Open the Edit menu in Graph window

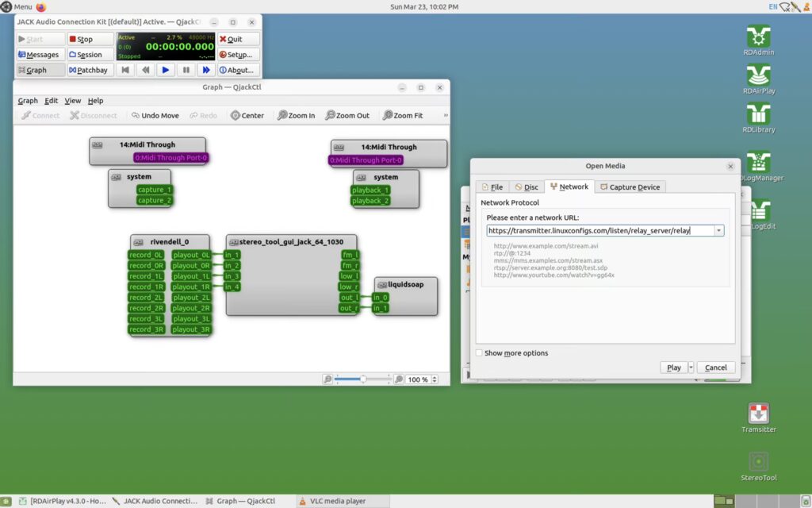[52, 101]
